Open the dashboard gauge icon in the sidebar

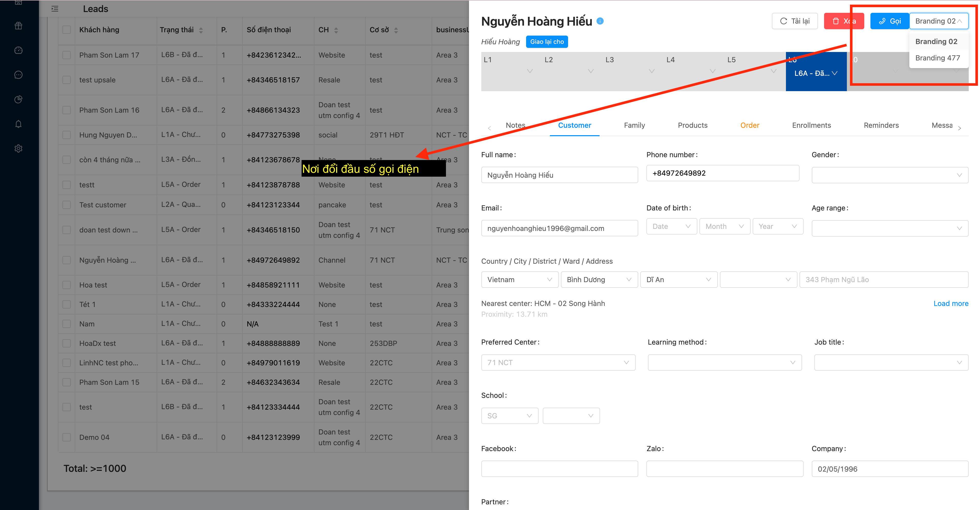coord(18,50)
